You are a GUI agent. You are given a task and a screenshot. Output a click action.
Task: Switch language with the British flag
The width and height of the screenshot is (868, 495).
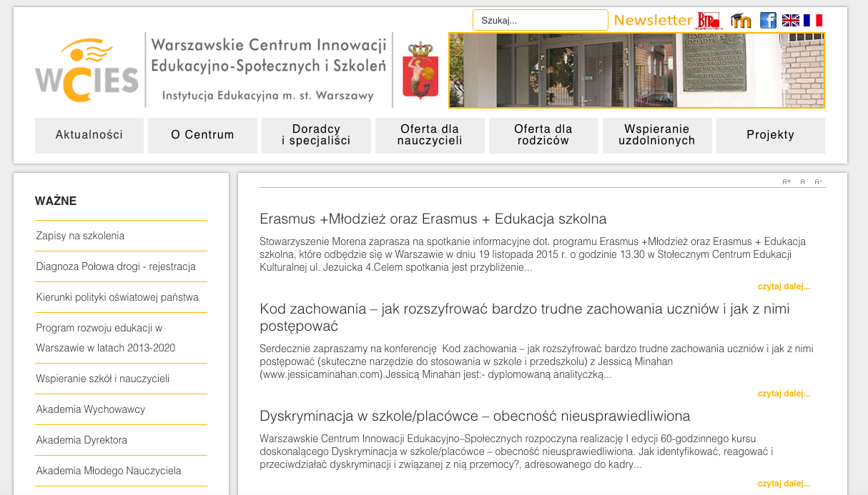(790, 20)
